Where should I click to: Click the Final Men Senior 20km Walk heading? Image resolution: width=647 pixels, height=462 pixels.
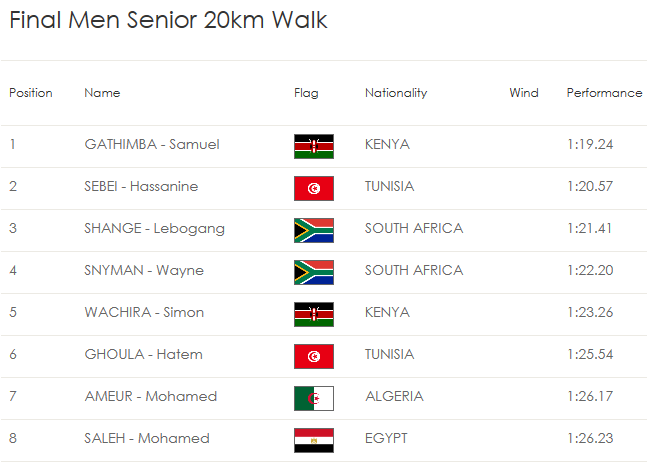coord(168,20)
